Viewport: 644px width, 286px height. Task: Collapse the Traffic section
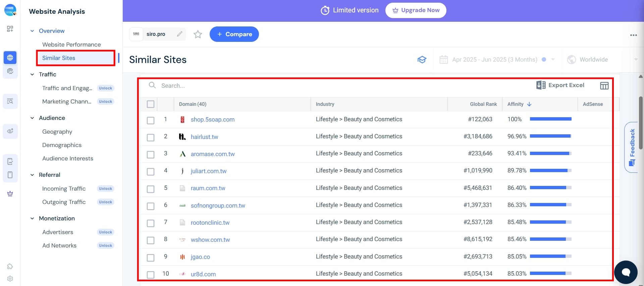click(32, 74)
